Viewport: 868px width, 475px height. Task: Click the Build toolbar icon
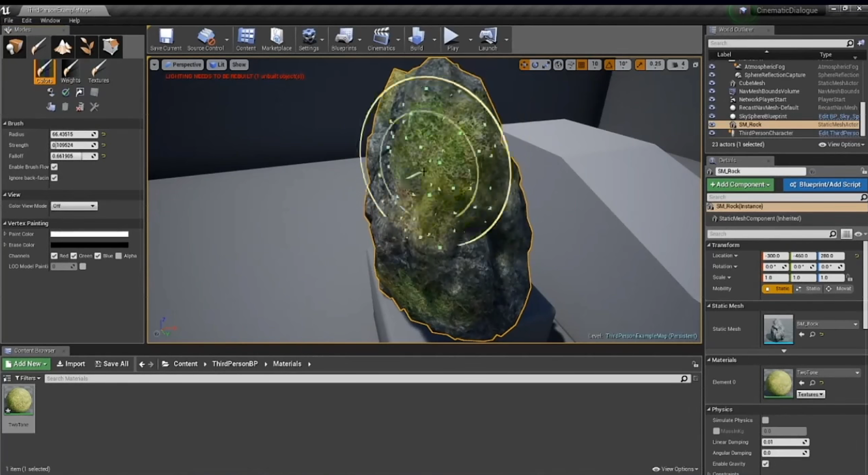pyautogui.click(x=416, y=38)
